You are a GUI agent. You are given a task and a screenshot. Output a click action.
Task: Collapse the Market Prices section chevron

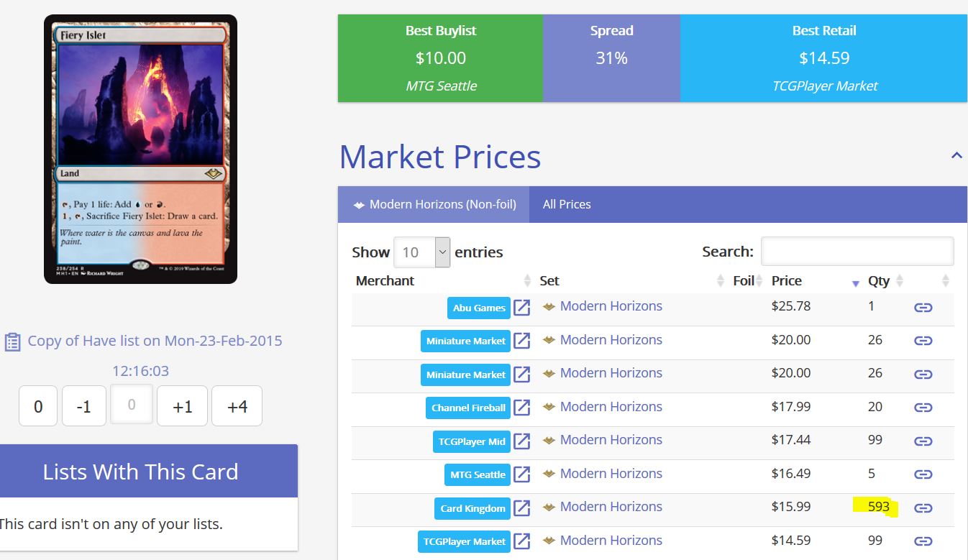point(956,155)
